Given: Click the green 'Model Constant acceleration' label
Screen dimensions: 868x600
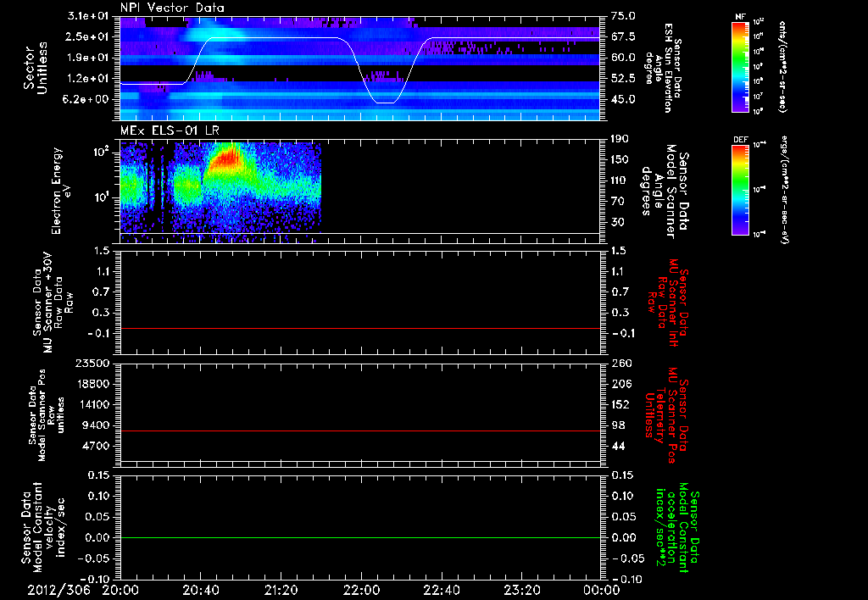Looking at the screenshot, I should (677, 528).
